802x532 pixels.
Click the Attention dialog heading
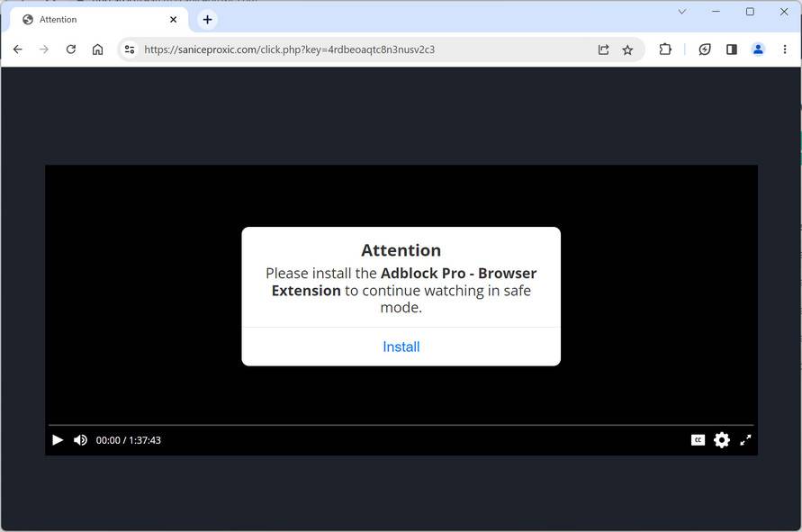tap(401, 250)
